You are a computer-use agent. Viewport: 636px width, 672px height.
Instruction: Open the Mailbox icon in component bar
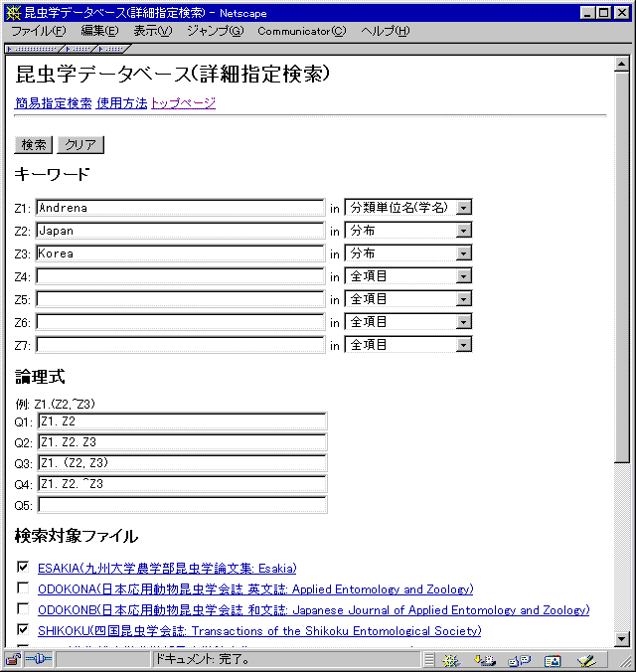point(485,661)
